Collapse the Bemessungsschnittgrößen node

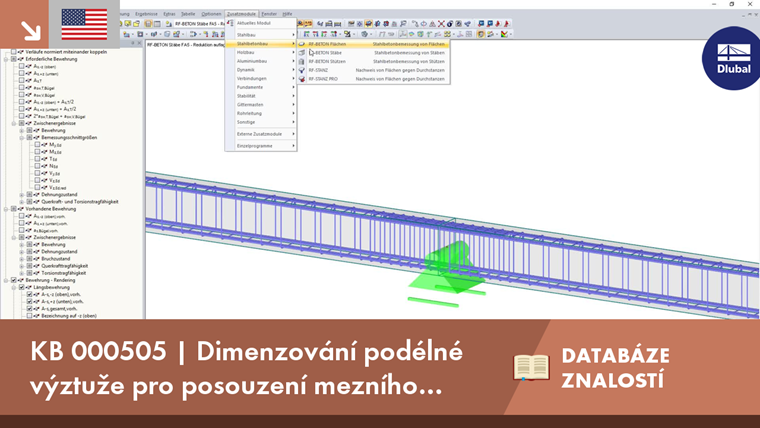(22, 138)
